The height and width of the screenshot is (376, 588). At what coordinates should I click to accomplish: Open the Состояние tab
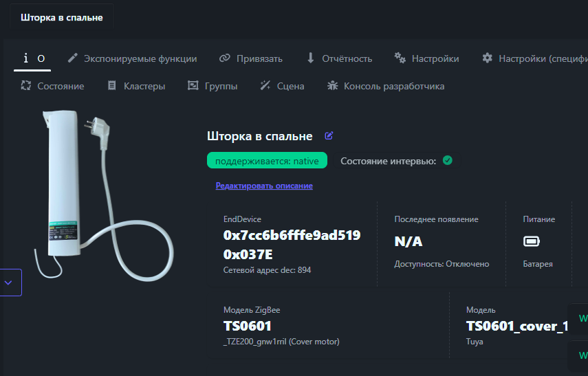52,86
